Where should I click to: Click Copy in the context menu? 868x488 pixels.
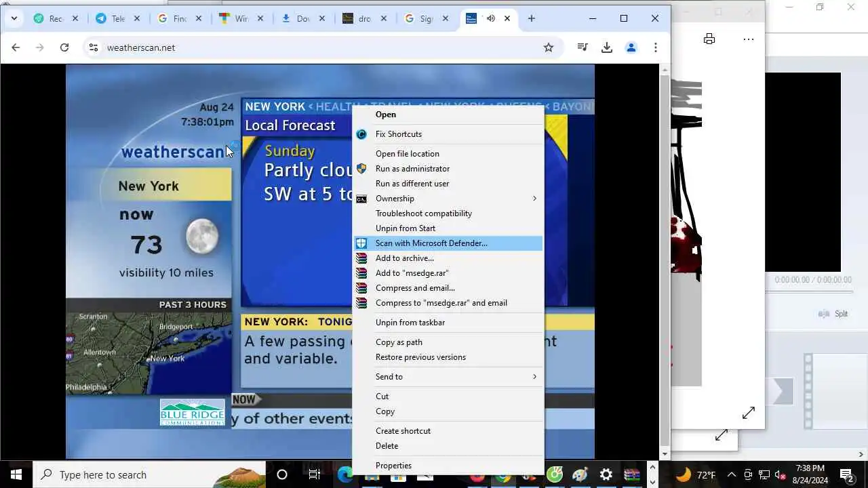click(x=385, y=411)
